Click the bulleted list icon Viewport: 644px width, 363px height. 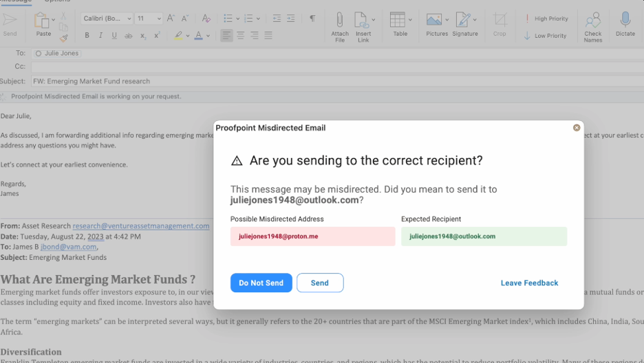coord(228,19)
